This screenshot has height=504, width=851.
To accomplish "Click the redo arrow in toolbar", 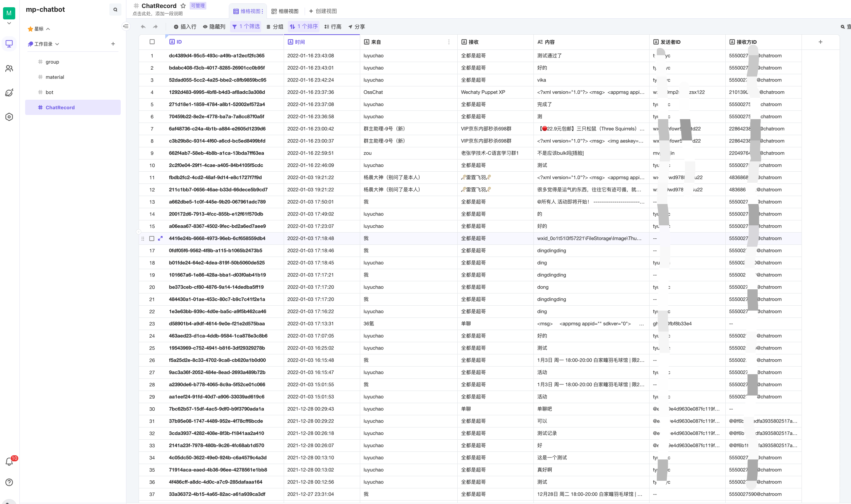I will pyautogui.click(x=155, y=27).
